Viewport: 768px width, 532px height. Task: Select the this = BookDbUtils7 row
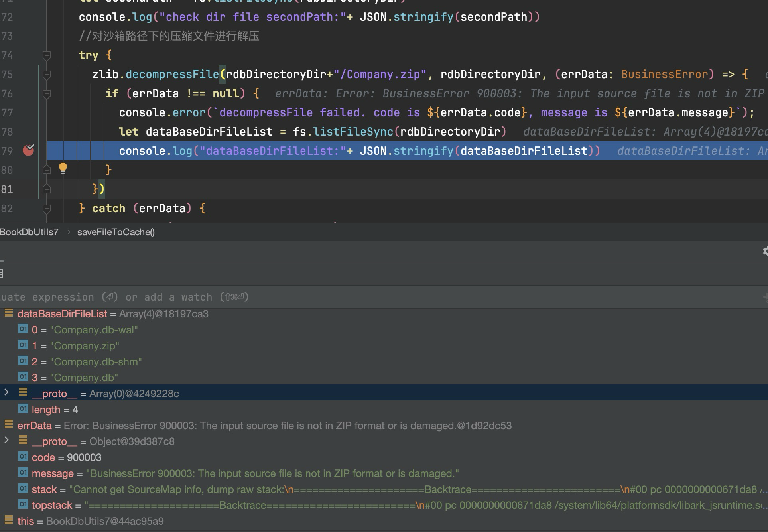[384, 521]
